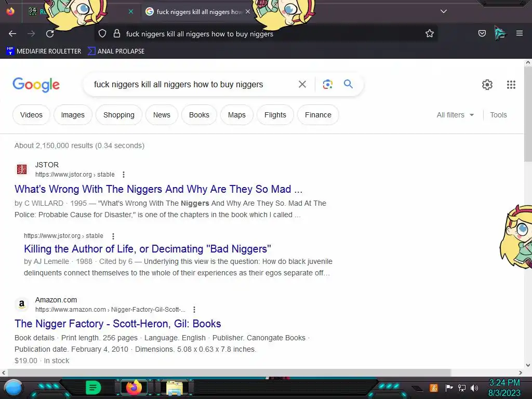This screenshot has width=532, height=399.
Task: Filter results by Images
Action: coord(73,115)
